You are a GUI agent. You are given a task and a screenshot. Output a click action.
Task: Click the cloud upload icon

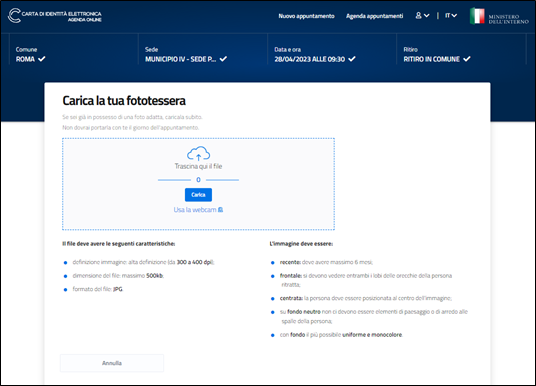(198, 154)
